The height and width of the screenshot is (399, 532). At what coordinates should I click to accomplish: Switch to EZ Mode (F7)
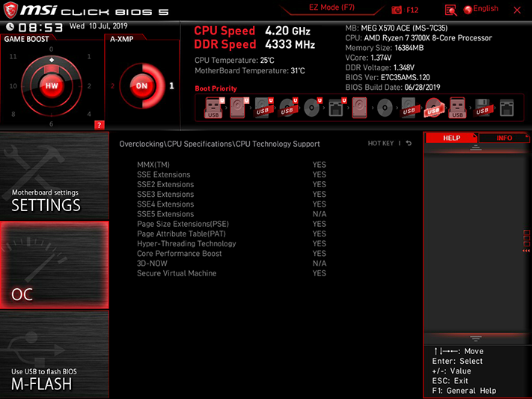(331, 7)
